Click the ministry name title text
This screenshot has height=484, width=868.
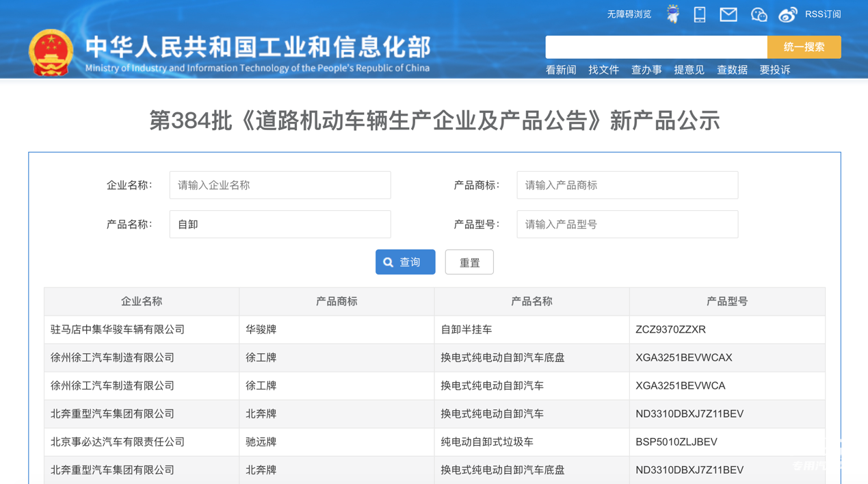click(x=258, y=47)
